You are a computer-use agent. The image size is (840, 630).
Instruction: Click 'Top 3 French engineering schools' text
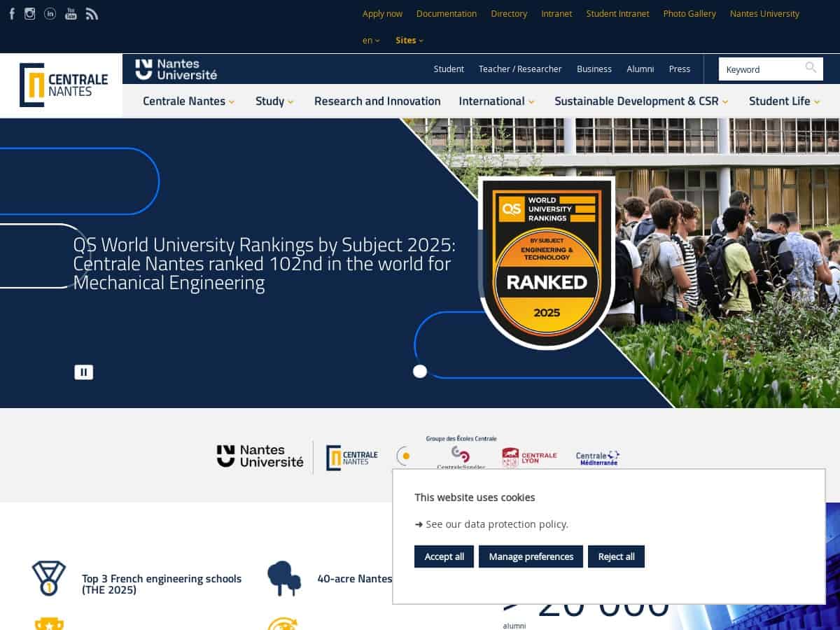point(162,584)
